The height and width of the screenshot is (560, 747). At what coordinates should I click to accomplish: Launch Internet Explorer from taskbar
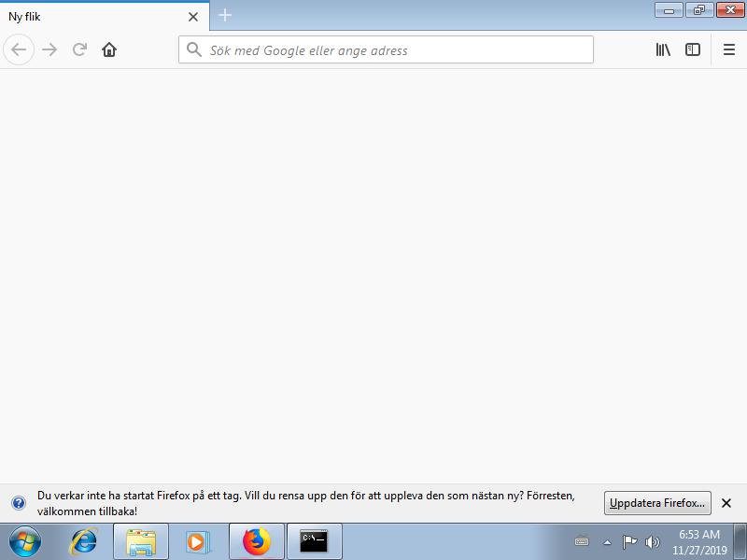coord(84,541)
